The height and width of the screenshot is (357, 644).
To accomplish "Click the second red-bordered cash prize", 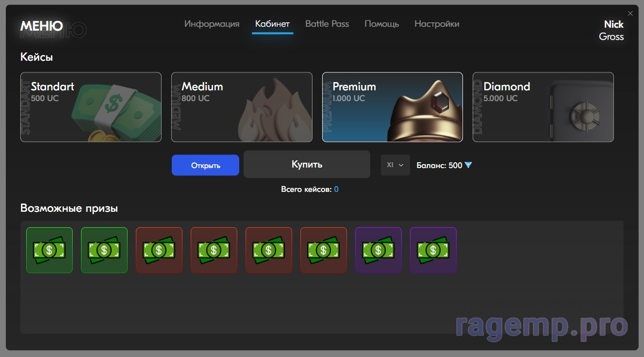I will [x=214, y=250].
